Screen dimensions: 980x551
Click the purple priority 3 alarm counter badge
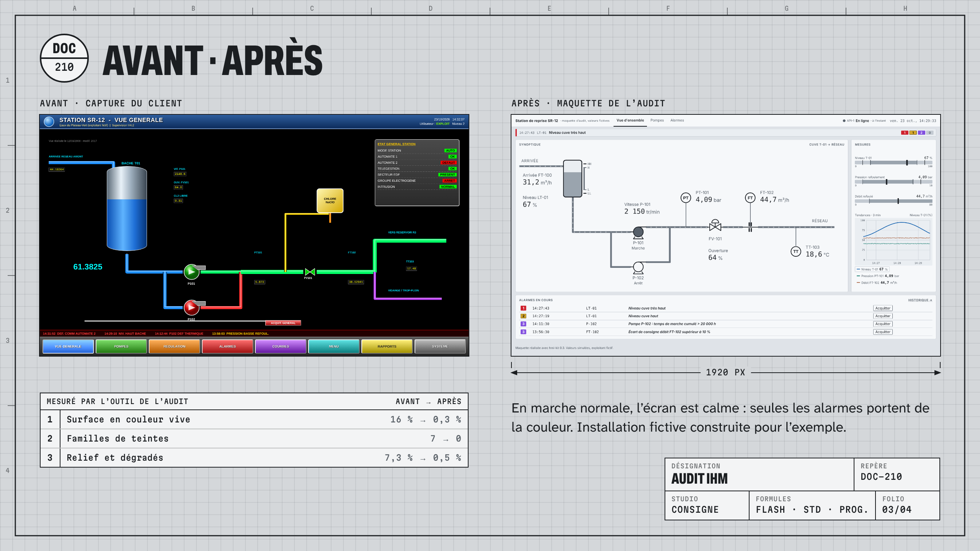pos(921,133)
